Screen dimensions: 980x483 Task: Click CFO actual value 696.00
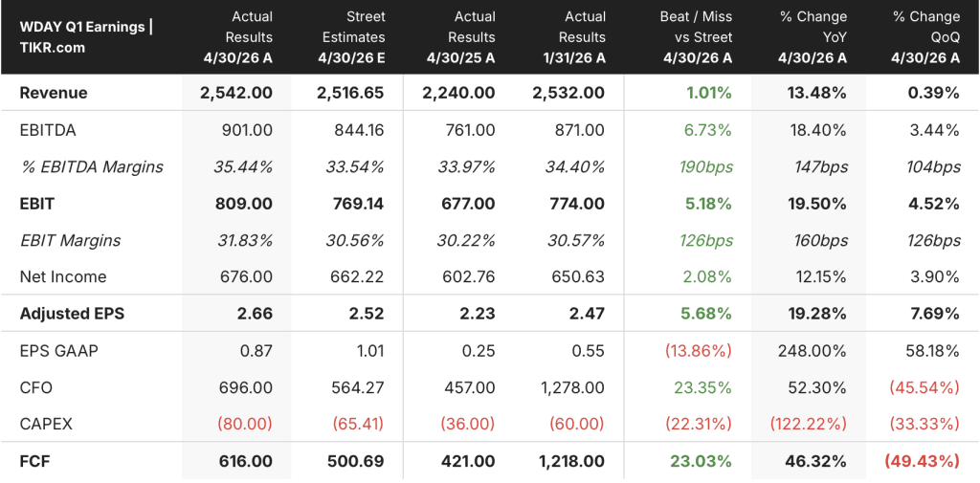(248, 388)
